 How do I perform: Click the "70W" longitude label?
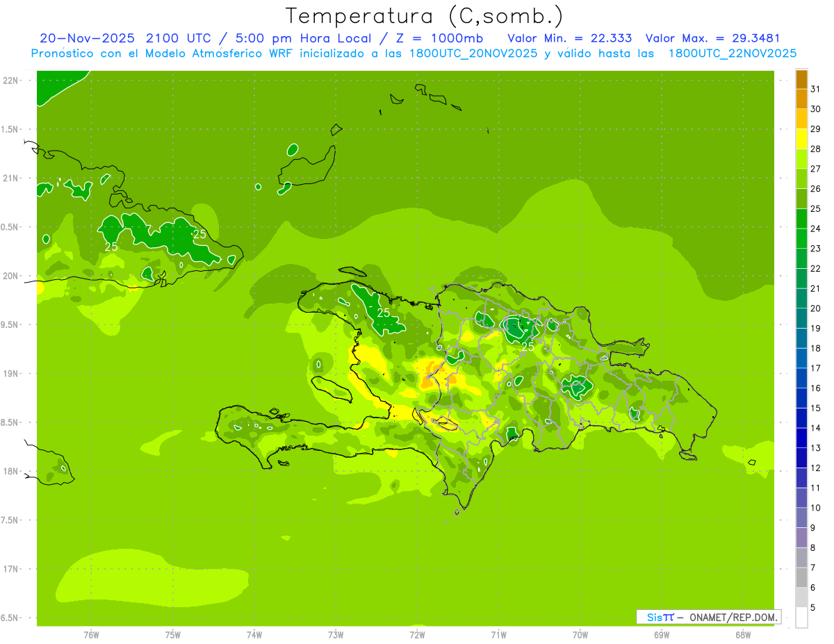pos(580,635)
